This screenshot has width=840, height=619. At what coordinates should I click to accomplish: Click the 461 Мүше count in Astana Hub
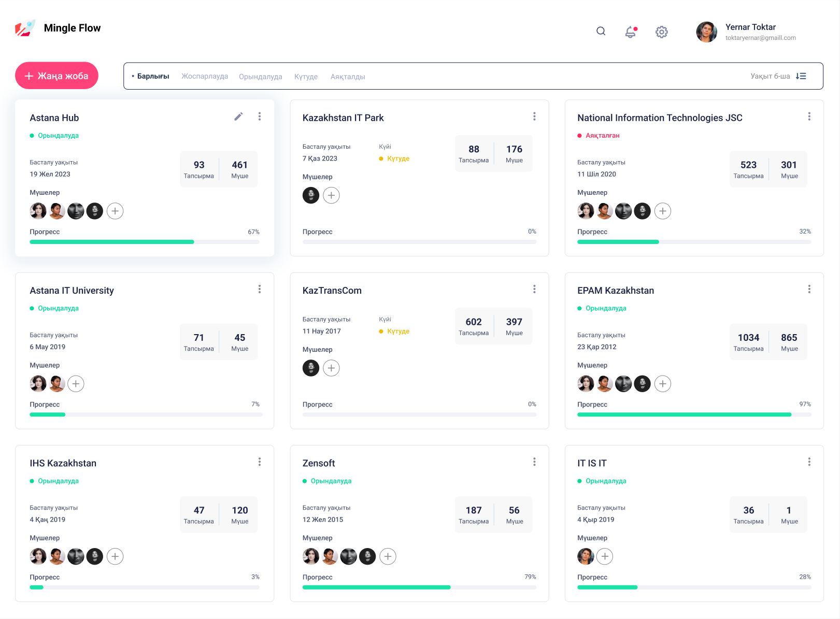click(x=239, y=169)
